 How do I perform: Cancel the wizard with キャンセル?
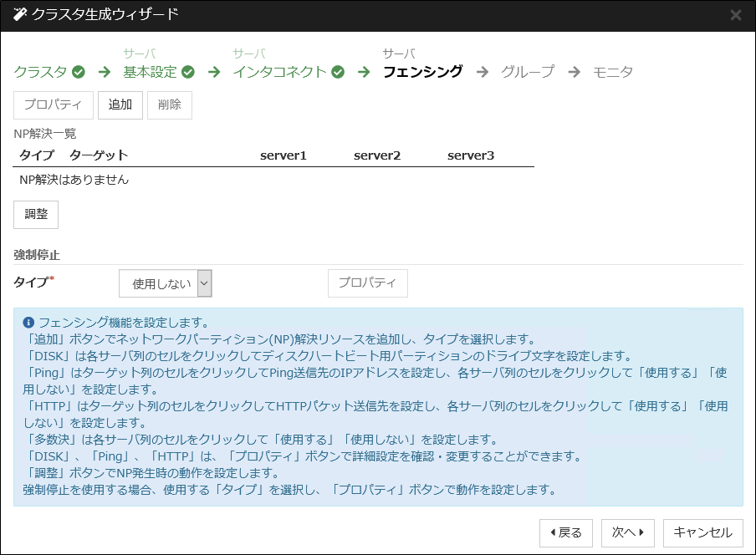pos(702,532)
